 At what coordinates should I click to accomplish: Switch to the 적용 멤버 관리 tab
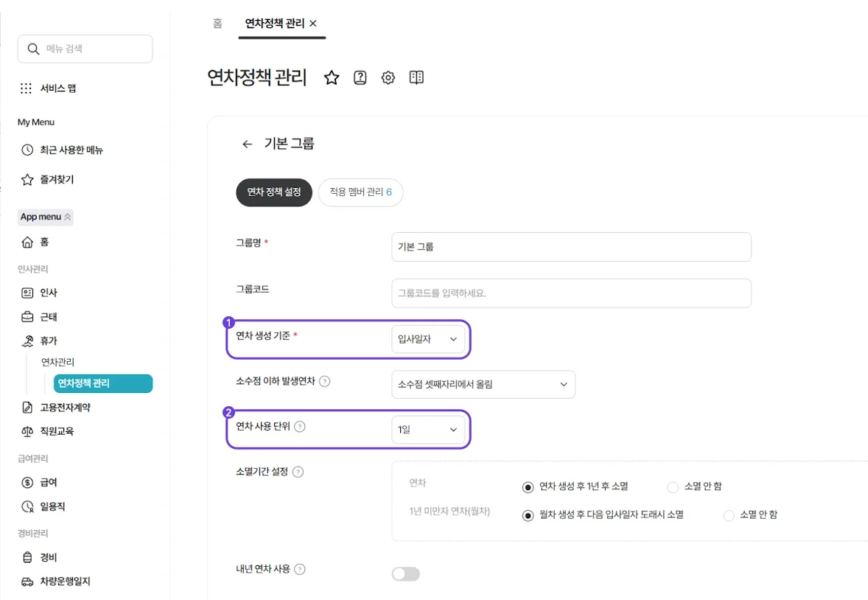point(360,192)
